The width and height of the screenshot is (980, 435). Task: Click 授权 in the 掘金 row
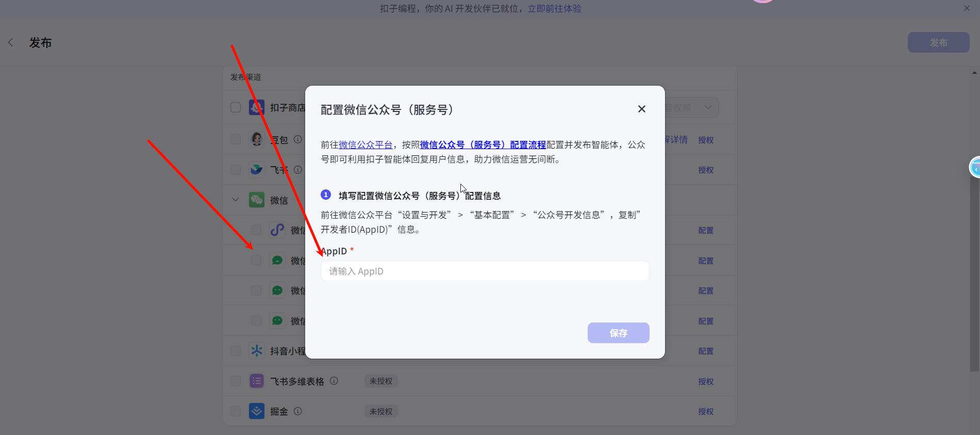tap(706, 411)
